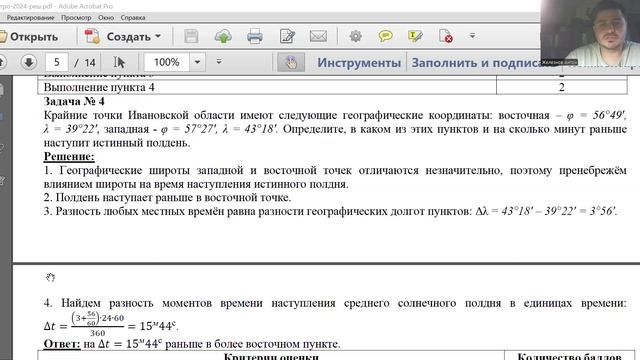Click the send by email envelope icon

(x=318, y=36)
